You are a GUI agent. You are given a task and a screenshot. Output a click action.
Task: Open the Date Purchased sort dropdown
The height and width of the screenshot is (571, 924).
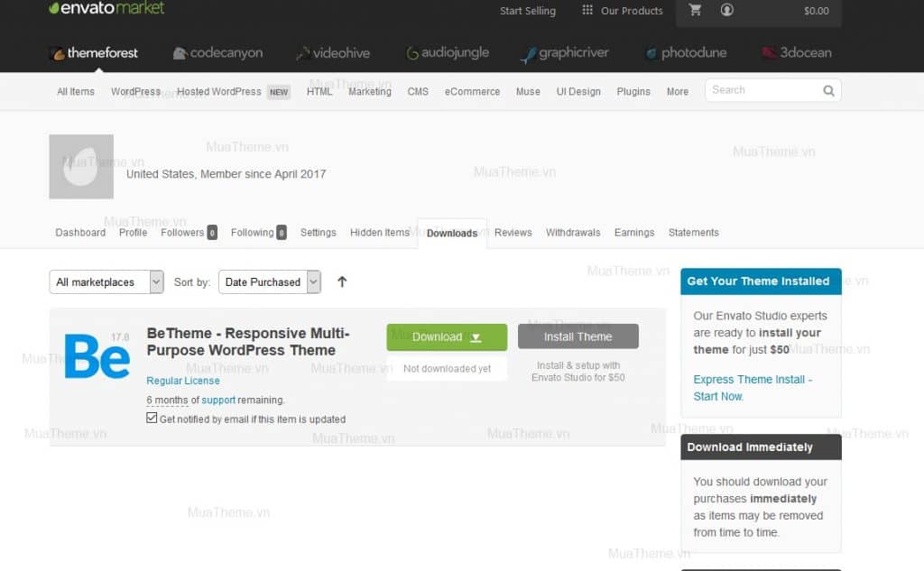click(273, 282)
